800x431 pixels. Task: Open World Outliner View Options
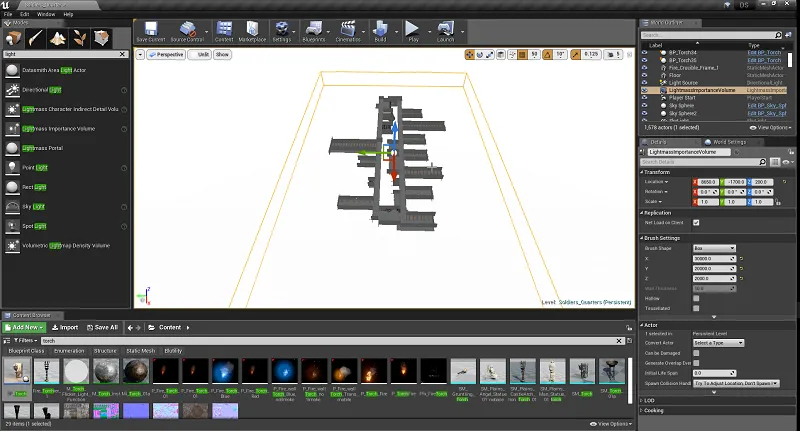coord(770,128)
